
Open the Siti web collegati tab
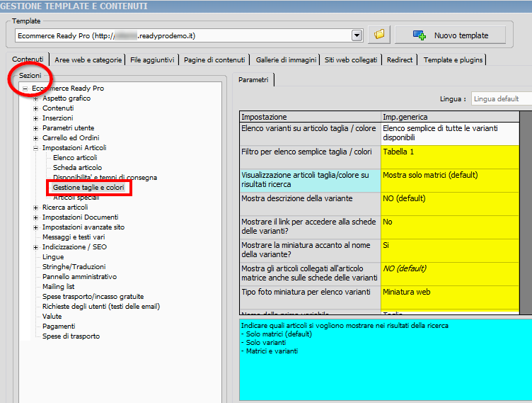tap(351, 59)
